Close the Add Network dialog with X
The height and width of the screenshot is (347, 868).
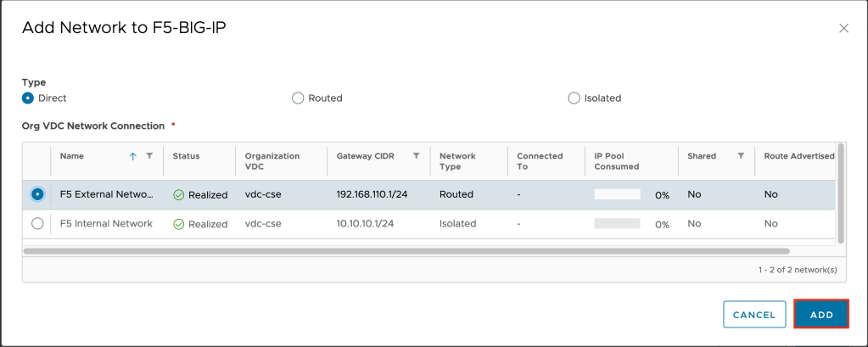click(843, 28)
